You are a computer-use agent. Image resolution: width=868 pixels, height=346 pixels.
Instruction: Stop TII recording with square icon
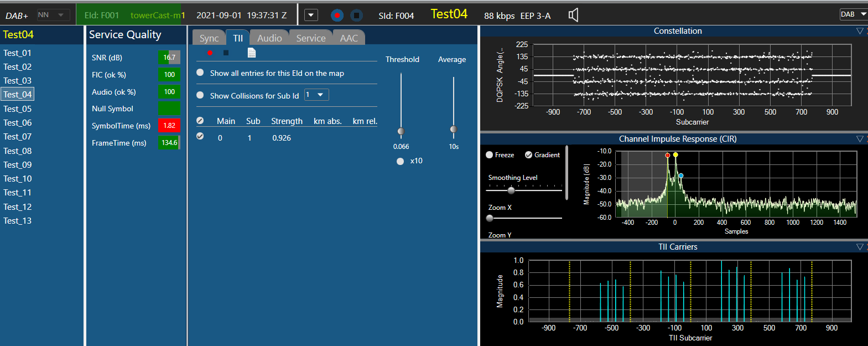tap(226, 53)
